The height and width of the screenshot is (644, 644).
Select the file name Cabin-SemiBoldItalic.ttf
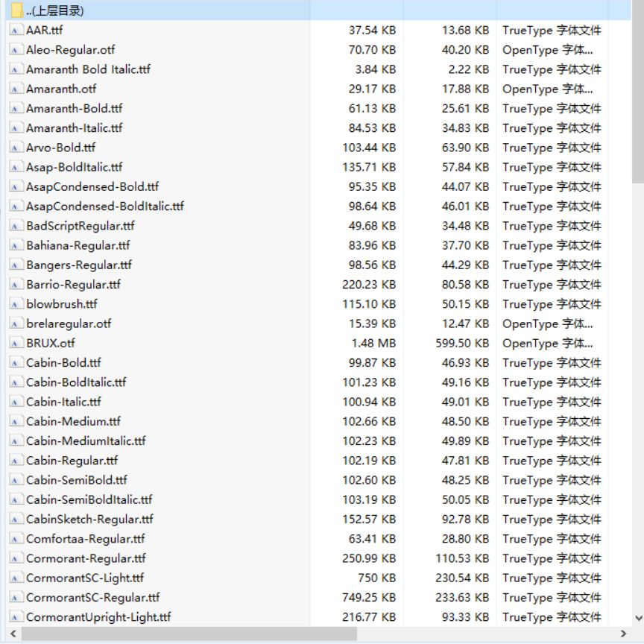click(89, 499)
